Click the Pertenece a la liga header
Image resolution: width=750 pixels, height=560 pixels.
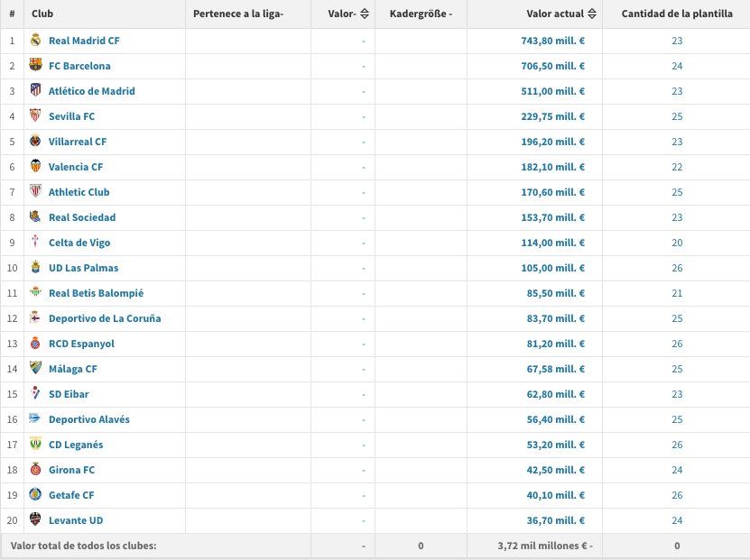click(x=238, y=14)
